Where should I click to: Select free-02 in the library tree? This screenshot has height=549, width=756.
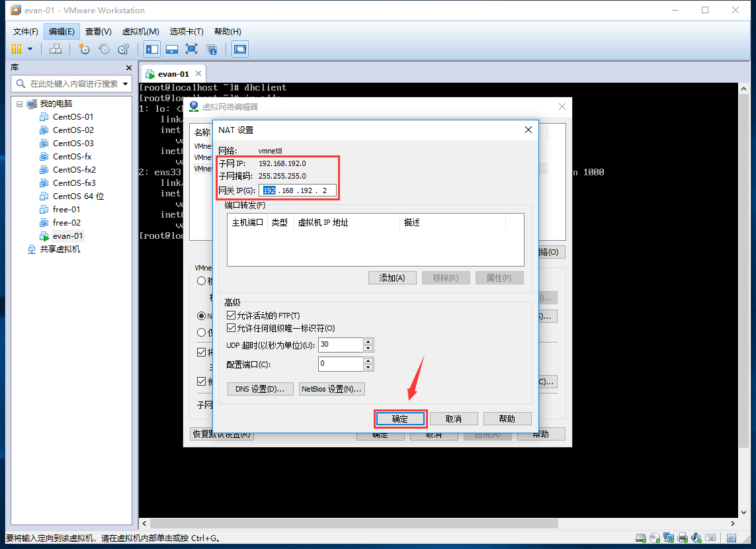click(x=67, y=223)
